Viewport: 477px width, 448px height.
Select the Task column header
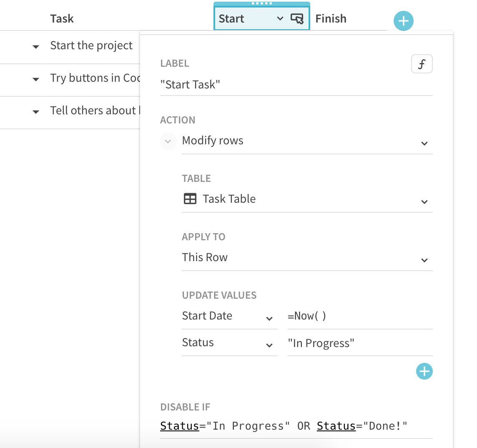click(62, 19)
